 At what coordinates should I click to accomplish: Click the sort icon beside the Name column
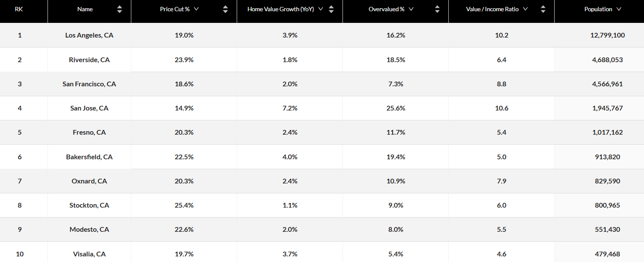click(x=119, y=9)
